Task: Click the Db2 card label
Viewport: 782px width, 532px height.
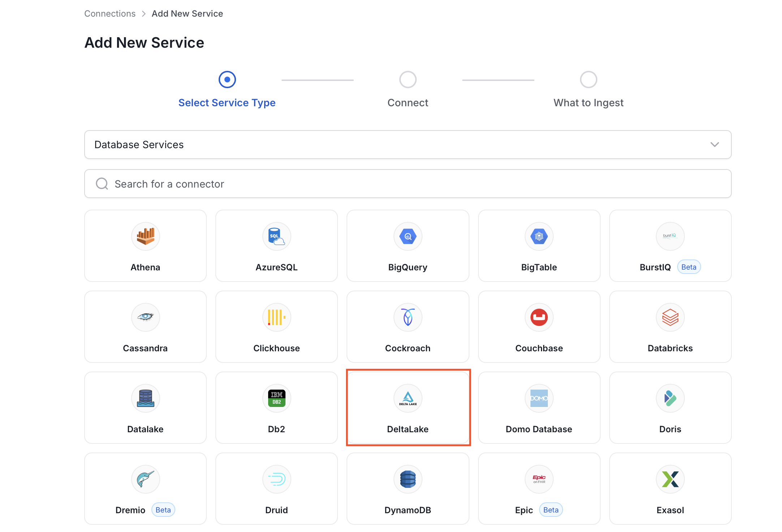Action: [x=276, y=429]
